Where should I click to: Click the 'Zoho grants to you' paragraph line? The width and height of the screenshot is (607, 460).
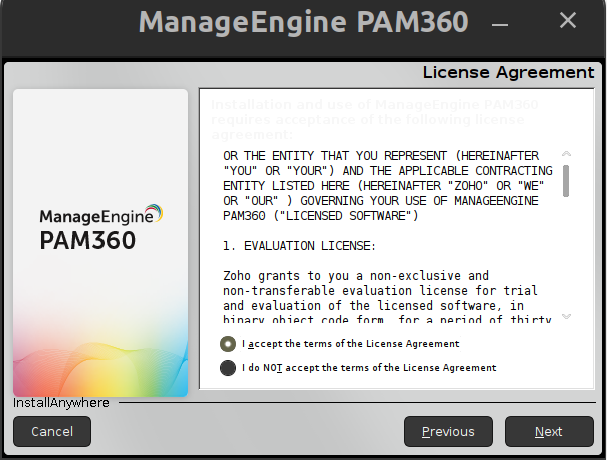(356, 276)
